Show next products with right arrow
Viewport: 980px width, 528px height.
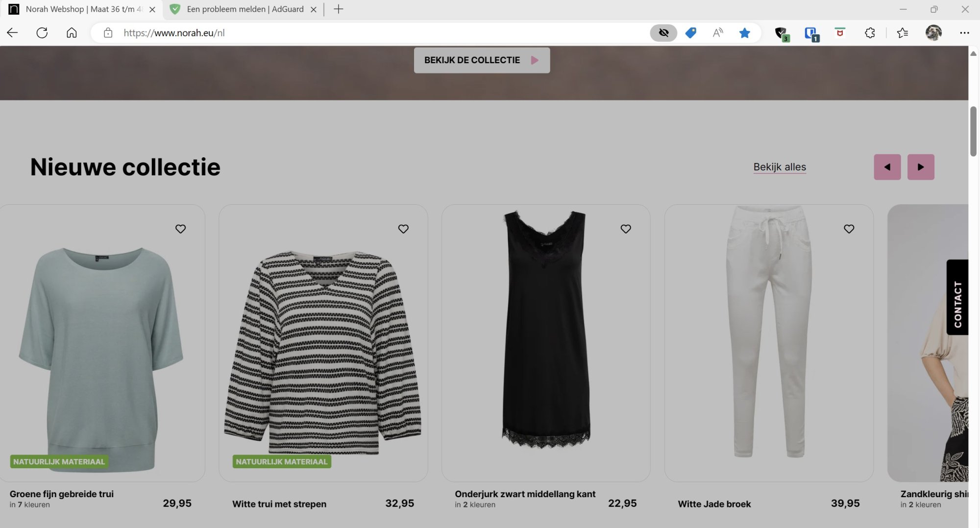coord(920,167)
